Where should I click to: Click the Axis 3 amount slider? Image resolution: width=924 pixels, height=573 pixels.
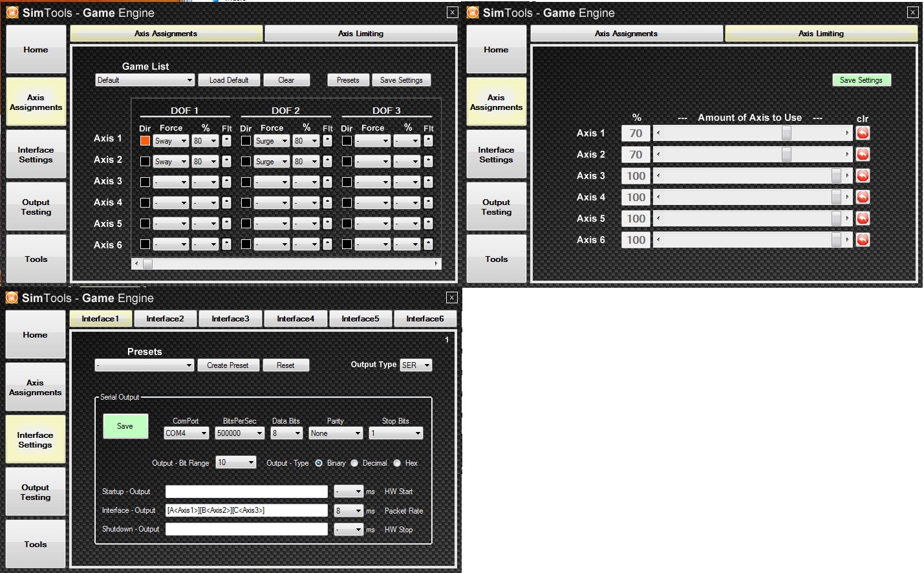(x=753, y=175)
